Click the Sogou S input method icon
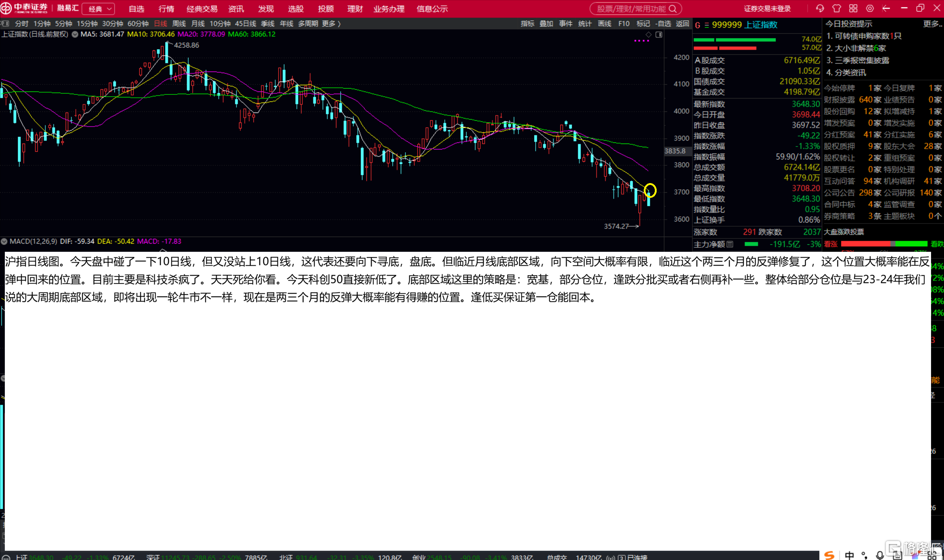The width and height of the screenshot is (944, 560). coord(829,555)
